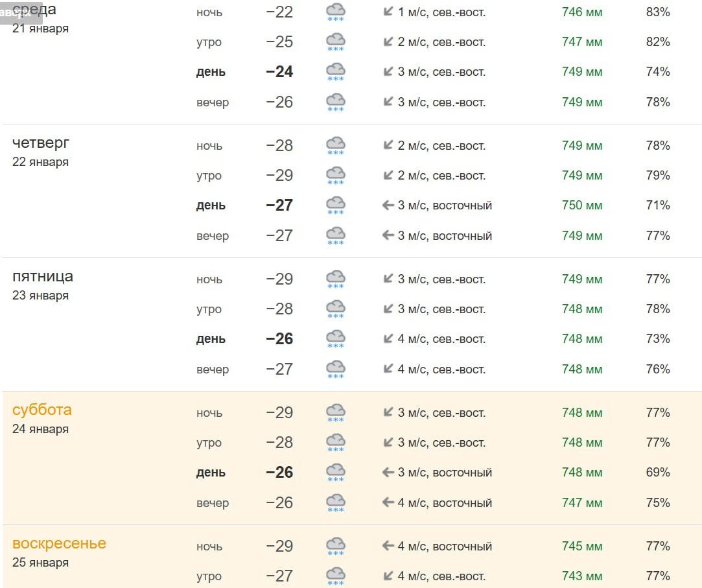Click the snow cloud icon for Wednesday morning

tap(335, 41)
